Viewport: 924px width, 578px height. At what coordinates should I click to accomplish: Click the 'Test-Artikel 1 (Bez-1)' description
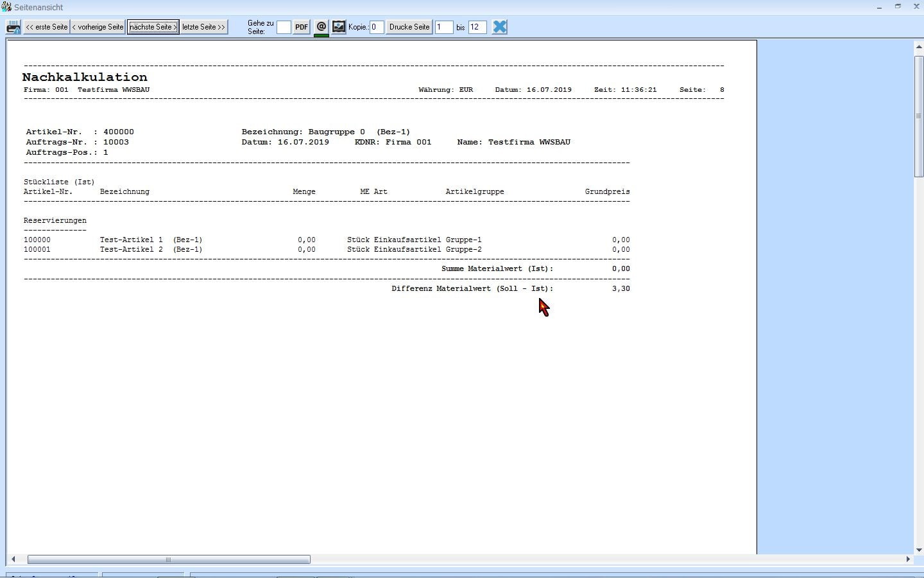click(151, 240)
